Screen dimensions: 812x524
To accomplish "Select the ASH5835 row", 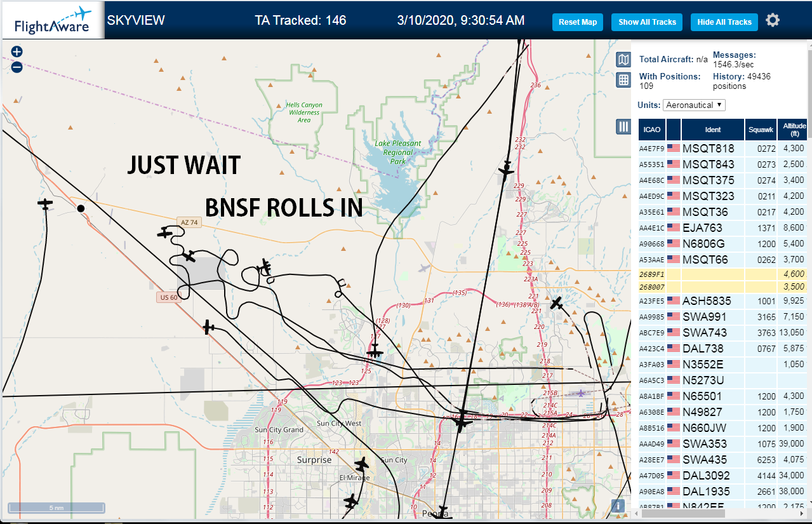I will [x=723, y=301].
